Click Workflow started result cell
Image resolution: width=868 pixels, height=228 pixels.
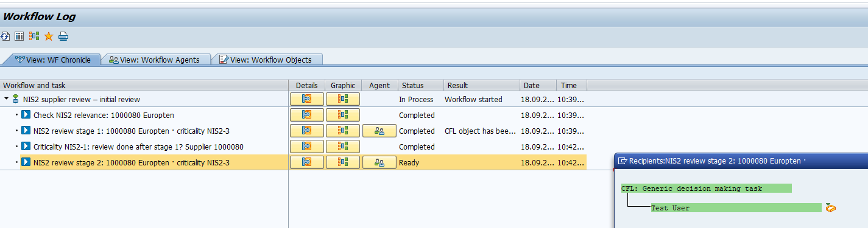473,99
